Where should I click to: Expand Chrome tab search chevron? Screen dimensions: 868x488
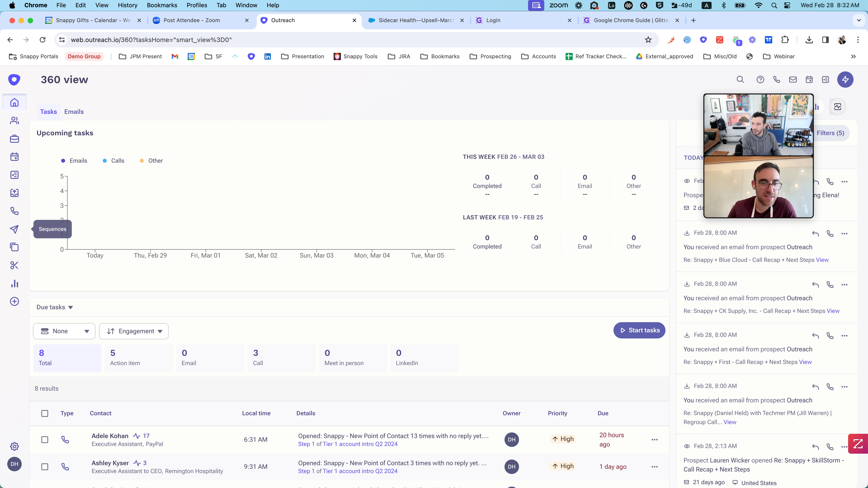pos(859,20)
